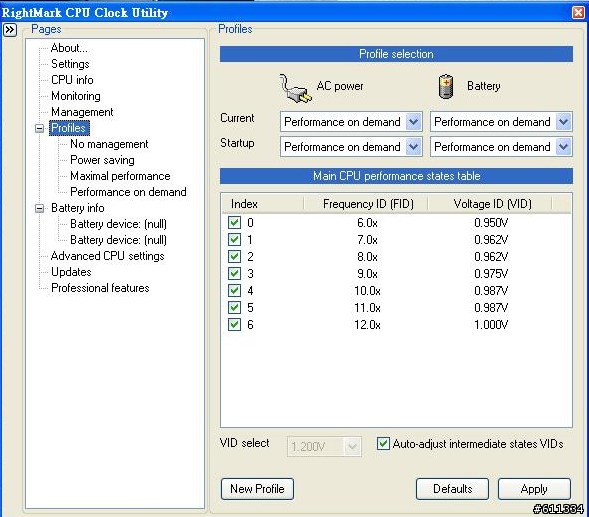The height and width of the screenshot is (517, 589).
Task: Open the CPU info page
Action: coord(72,80)
